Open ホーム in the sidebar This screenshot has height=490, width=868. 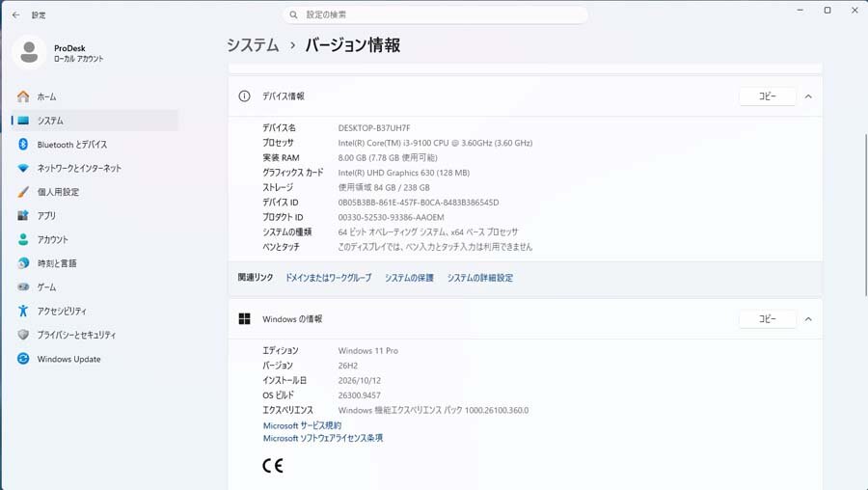pos(95,96)
